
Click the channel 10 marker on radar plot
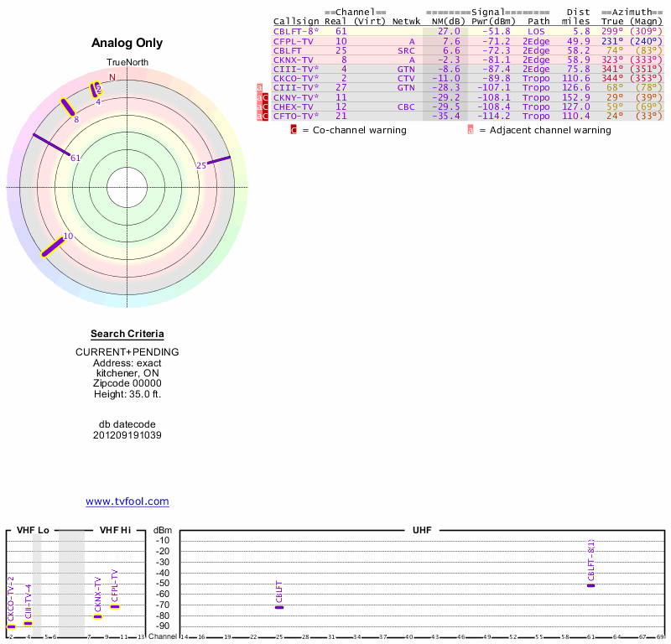(52, 247)
